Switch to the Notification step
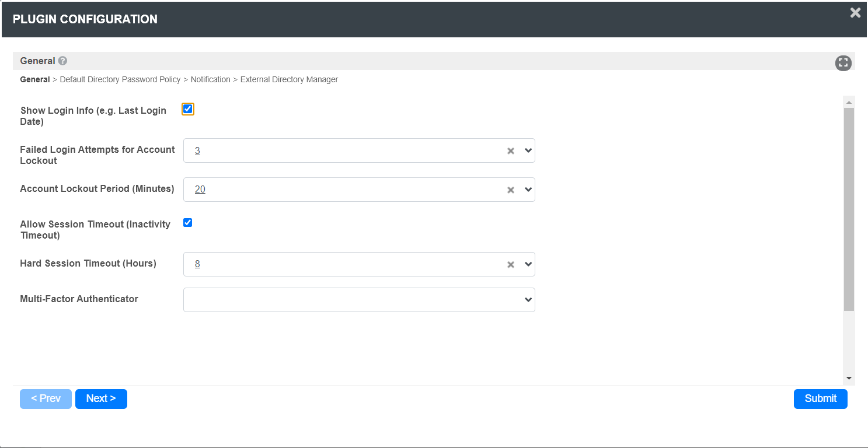 210,79
